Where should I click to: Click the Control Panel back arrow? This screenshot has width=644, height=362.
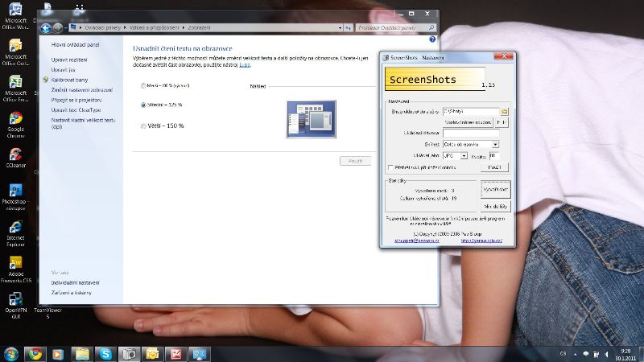46,28
